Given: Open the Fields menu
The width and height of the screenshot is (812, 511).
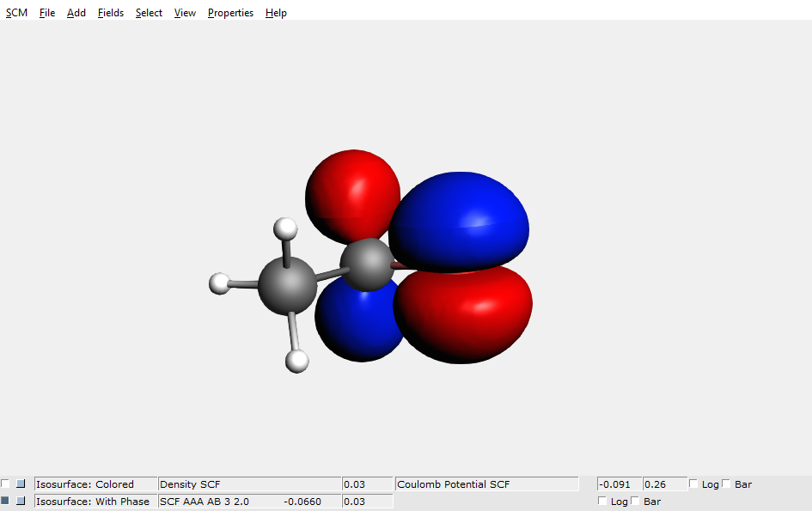Looking at the screenshot, I should coord(110,12).
